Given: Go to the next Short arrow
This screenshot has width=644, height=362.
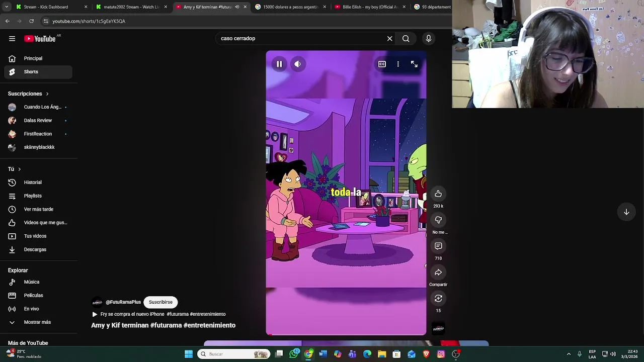Looking at the screenshot, I should tap(626, 212).
